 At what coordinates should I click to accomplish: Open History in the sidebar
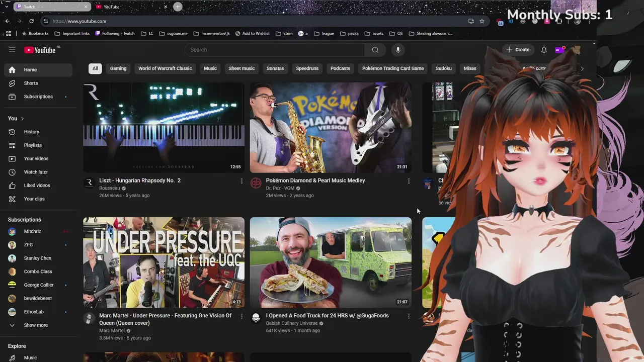click(38, 132)
